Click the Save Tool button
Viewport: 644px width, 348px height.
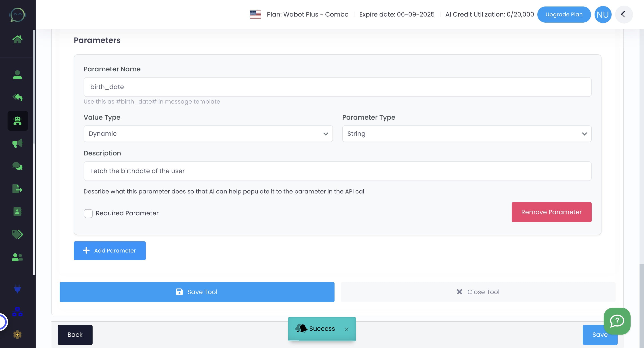click(197, 292)
